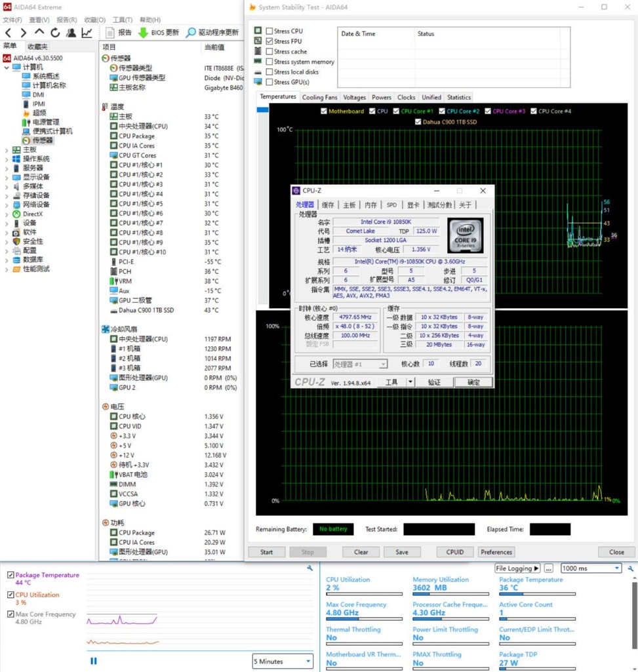Click the refresh icon in AIDA64 toolbar
638x672 pixels.
point(55,33)
